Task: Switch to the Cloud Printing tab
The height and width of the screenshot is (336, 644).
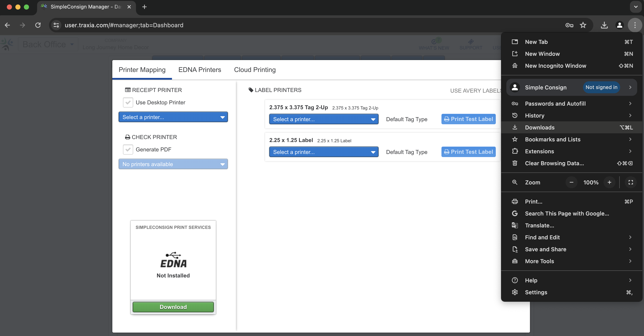Action: tap(255, 70)
